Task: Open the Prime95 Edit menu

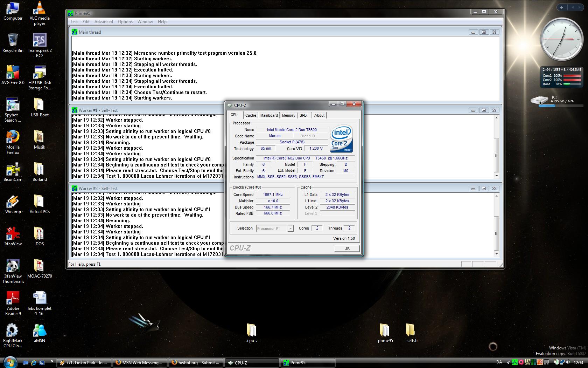Action: tap(86, 22)
